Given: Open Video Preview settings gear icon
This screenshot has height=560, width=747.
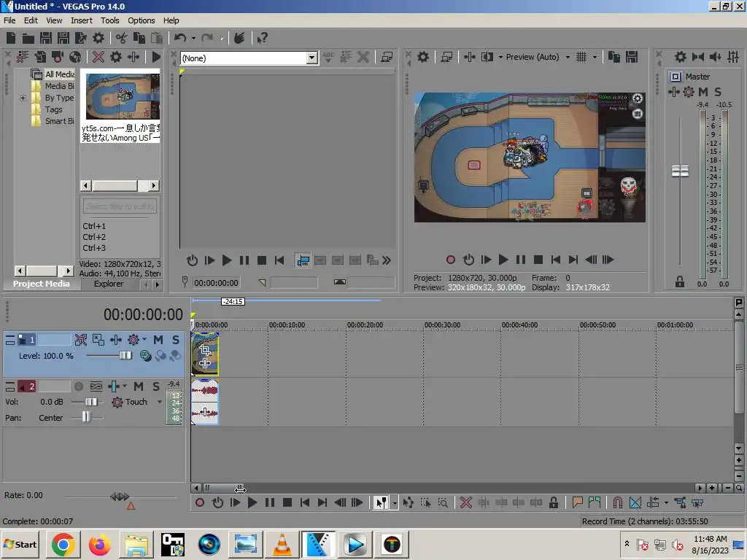Looking at the screenshot, I should coord(423,57).
